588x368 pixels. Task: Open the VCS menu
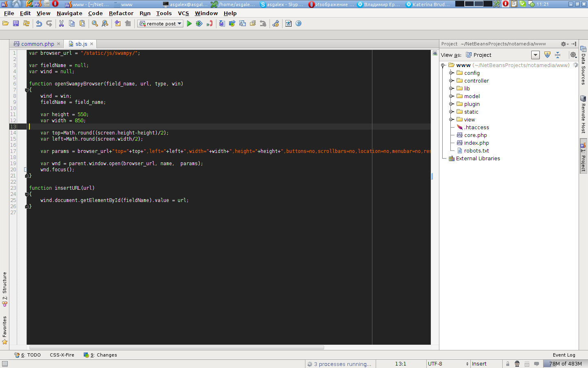pyautogui.click(x=183, y=13)
